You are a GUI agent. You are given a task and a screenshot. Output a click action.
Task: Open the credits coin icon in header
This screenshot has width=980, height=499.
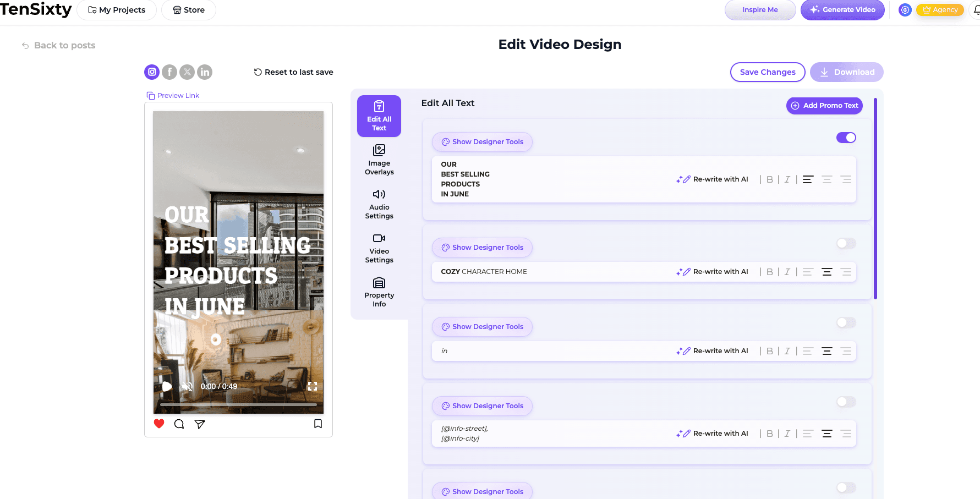point(905,10)
